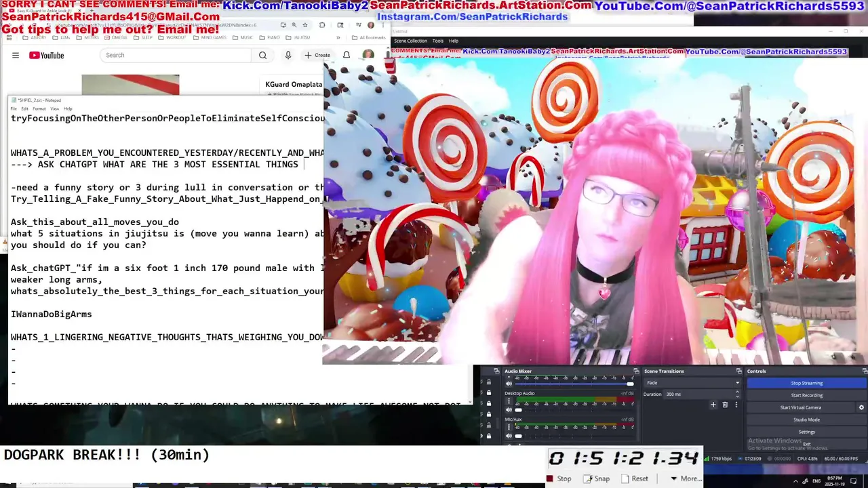The image size is (868, 488).
Task: Open OBS Help menu
Action: (x=454, y=41)
